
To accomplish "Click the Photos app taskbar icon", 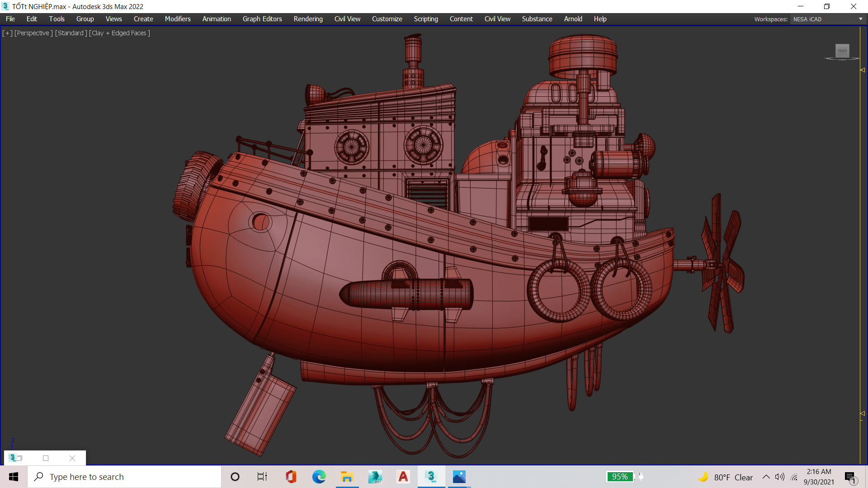I will point(459,477).
